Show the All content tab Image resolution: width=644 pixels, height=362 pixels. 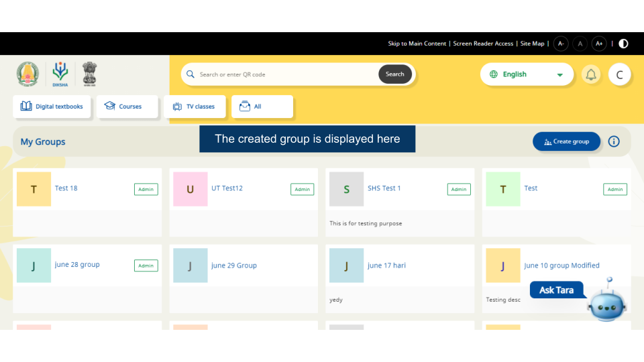[x=262, y=107]
